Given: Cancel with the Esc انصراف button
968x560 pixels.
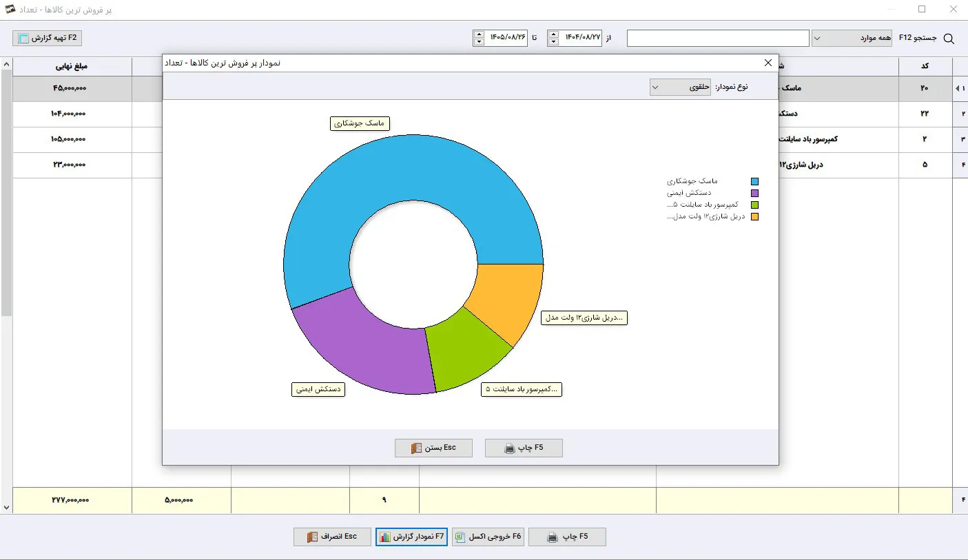Looking at the screenshot, I should coord(333,537).
